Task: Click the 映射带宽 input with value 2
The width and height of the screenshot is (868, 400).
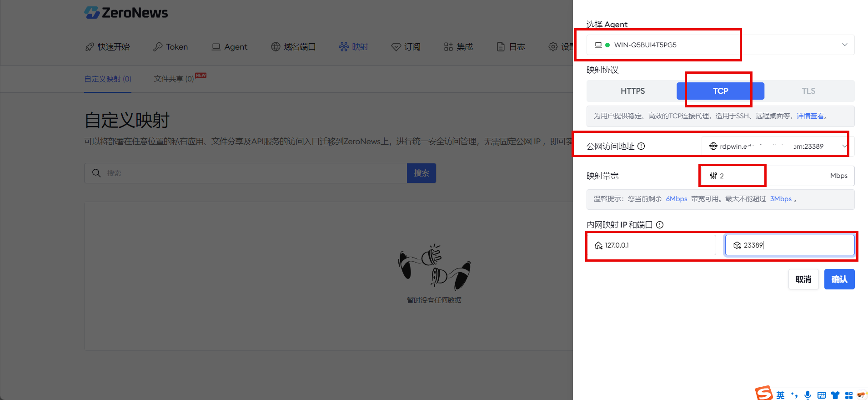Action: (x=778, y=176)
